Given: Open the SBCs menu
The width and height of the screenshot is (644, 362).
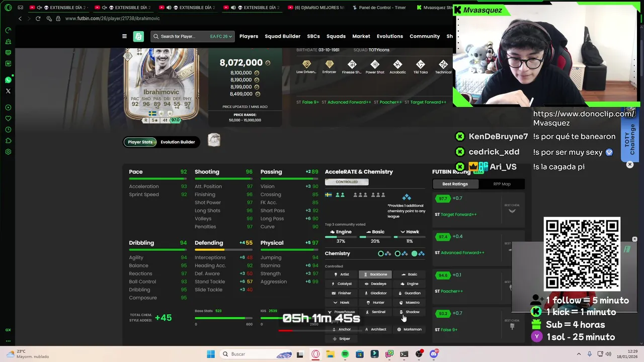Looking at the screenshot, I should (313, 36).
